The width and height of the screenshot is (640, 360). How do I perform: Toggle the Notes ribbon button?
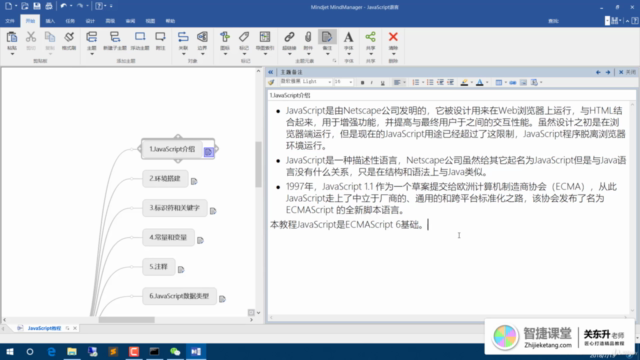pos(327,37)
